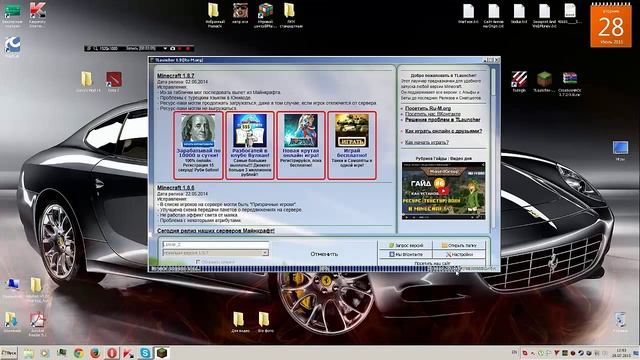This screenshot has height=360, width=640.
Task: Click "Решение проблем в TLauncher" link
Action: (x=442, y=120)
